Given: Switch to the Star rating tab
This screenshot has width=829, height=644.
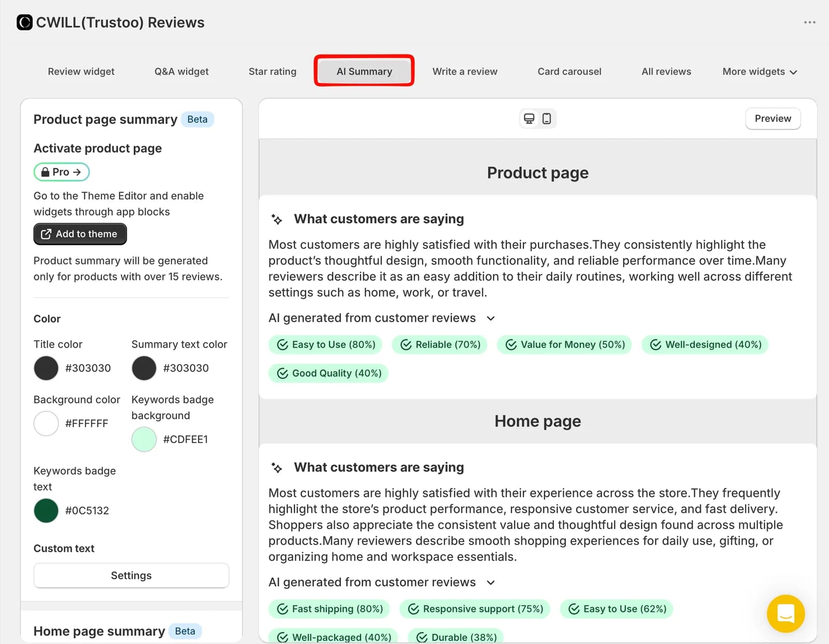Looking at the screenshot, I should (x=273, y=71).
